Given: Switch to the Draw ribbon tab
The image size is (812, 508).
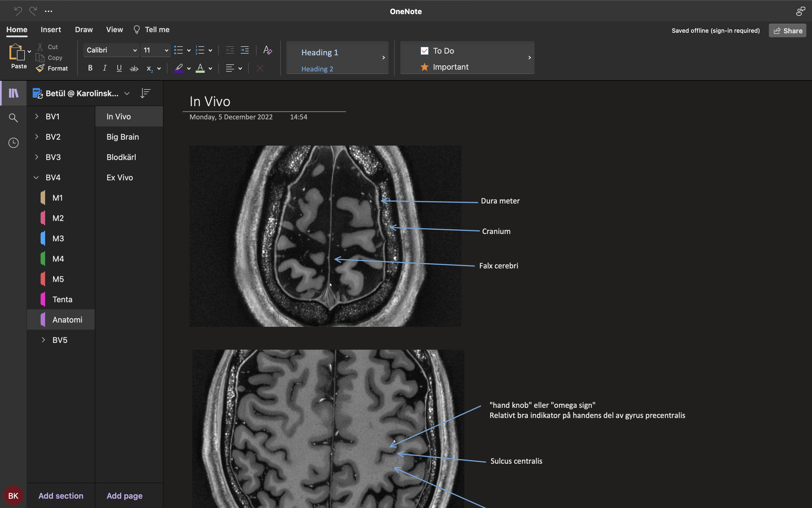Looking at the screenshot, I should point(84,30).
